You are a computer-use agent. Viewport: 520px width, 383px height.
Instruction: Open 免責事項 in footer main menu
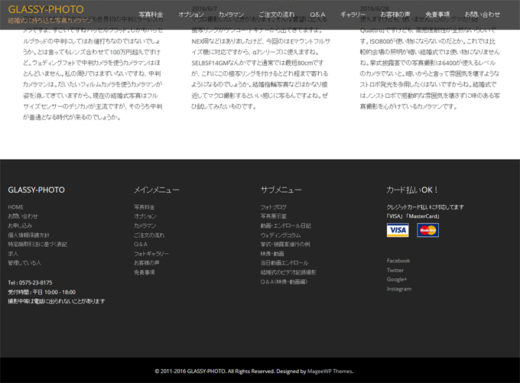point(144,272)
